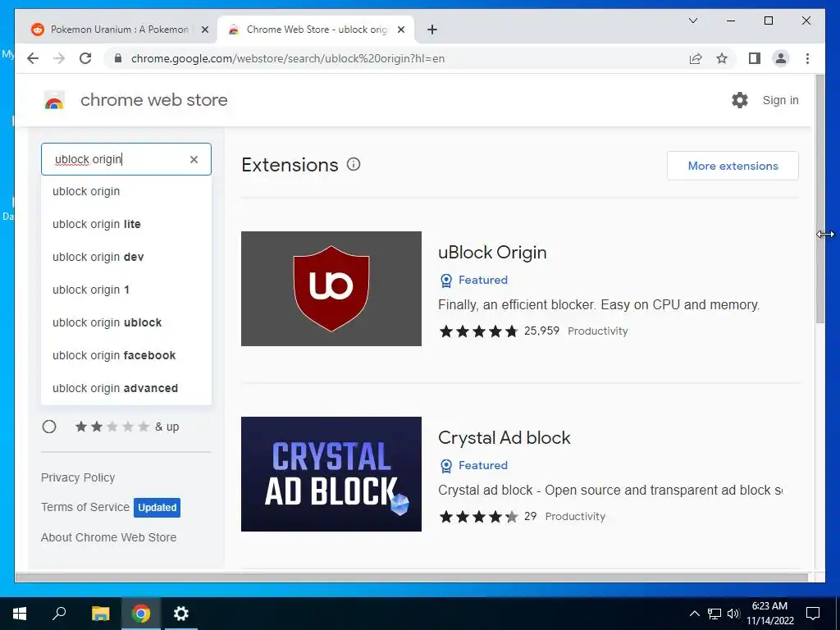Click the Featured badge under uBlock Origin
840x630 pixels.
(x=473, y=281)
